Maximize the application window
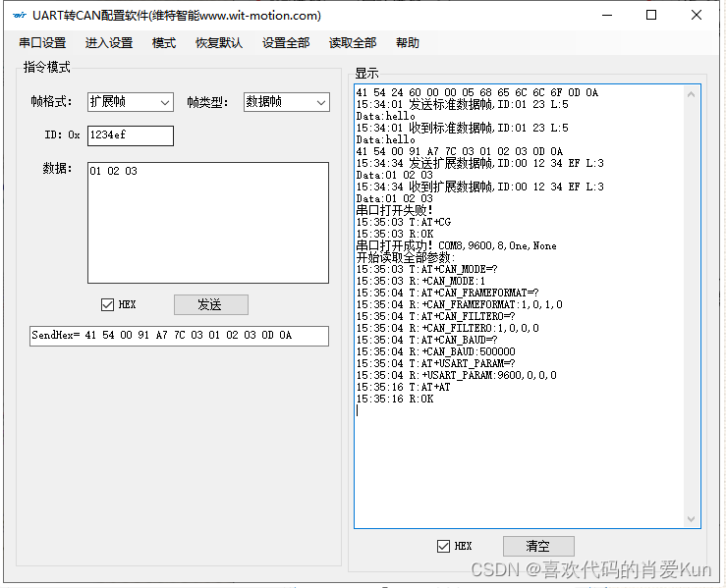This screenshot has width=726, height=588. (x=651, y=16)
